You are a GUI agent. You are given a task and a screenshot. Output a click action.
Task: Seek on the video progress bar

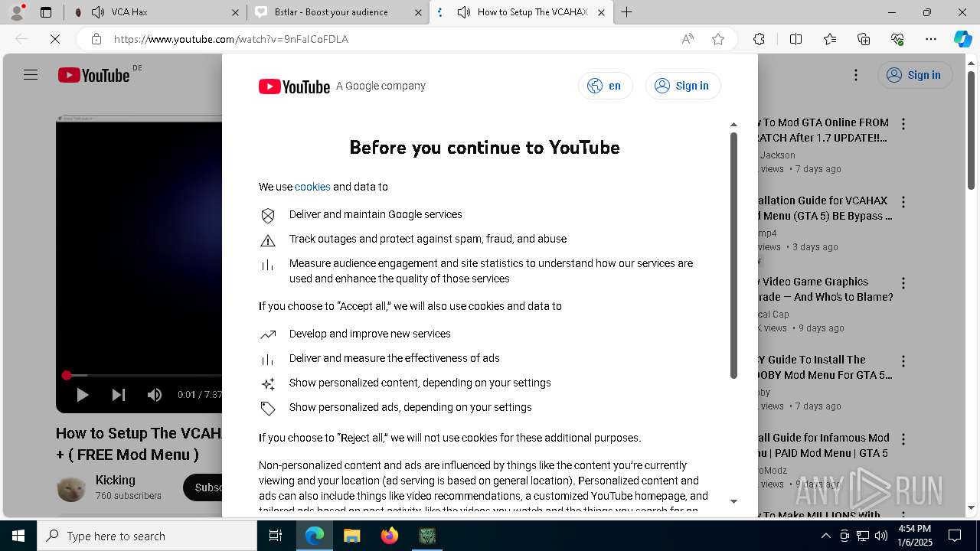[144, 375]
